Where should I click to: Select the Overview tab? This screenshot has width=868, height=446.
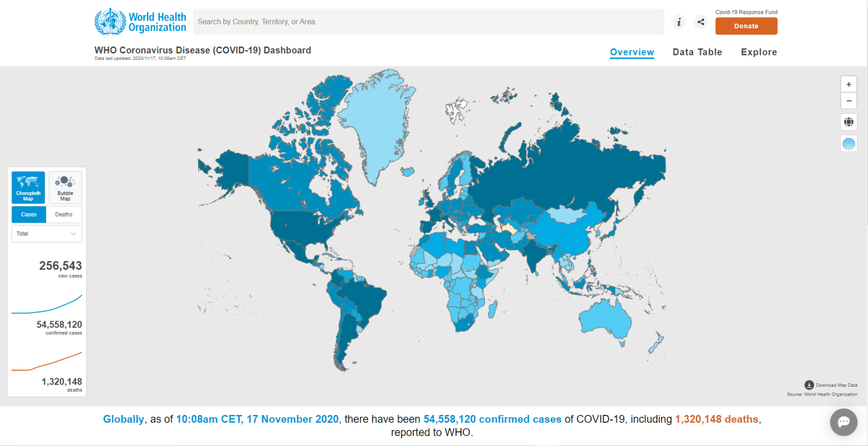point(632,52)
